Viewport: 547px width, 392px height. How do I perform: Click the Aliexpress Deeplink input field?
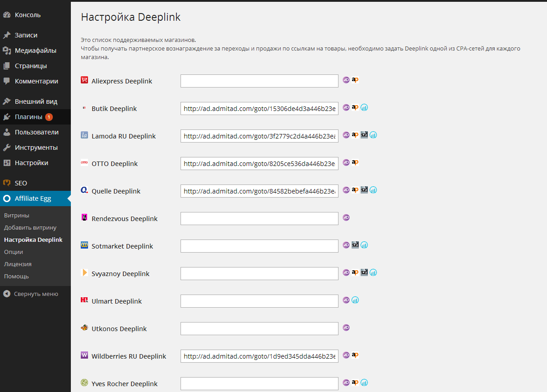pyautogui.click(x=260, y=81)
